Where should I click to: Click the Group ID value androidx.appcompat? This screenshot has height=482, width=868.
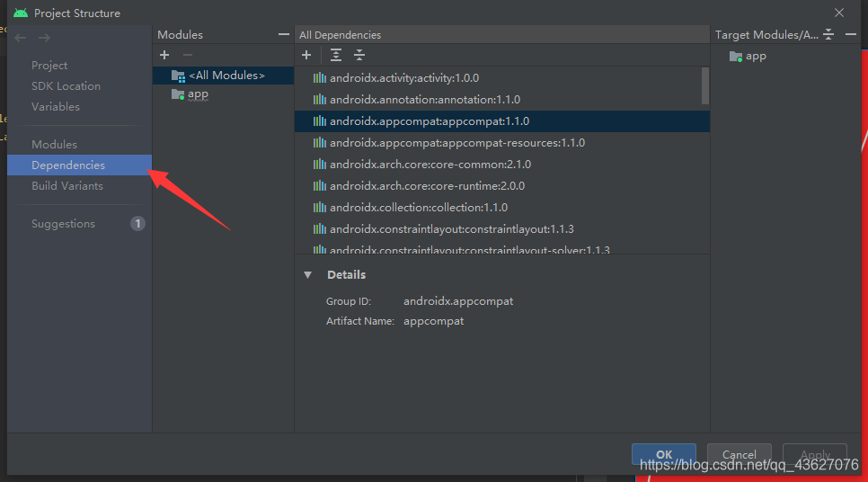458,301
